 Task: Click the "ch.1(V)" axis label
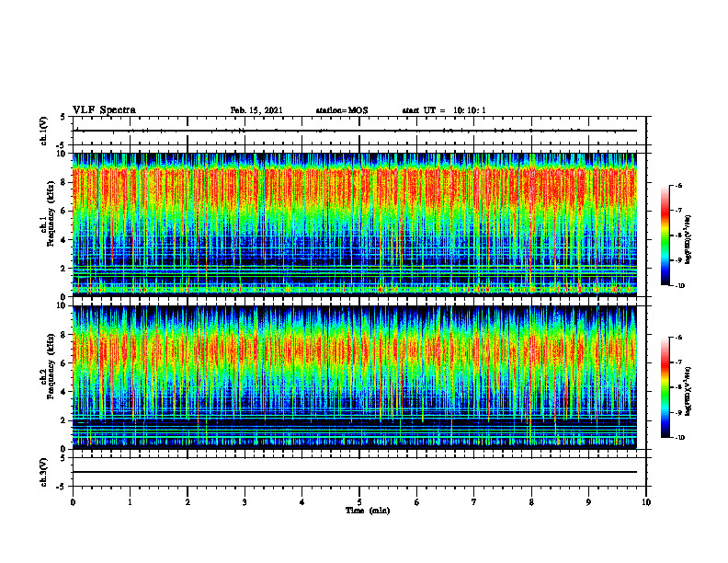[43, 131]
